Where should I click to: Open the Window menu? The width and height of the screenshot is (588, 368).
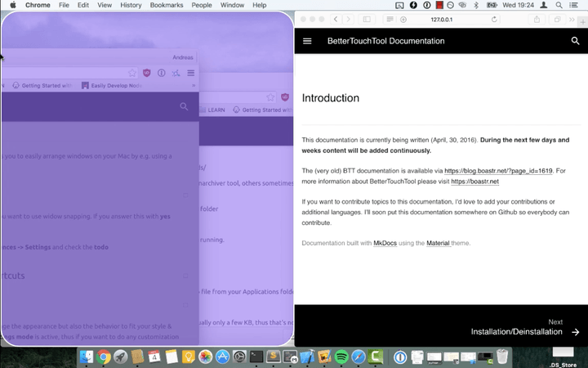232,5
